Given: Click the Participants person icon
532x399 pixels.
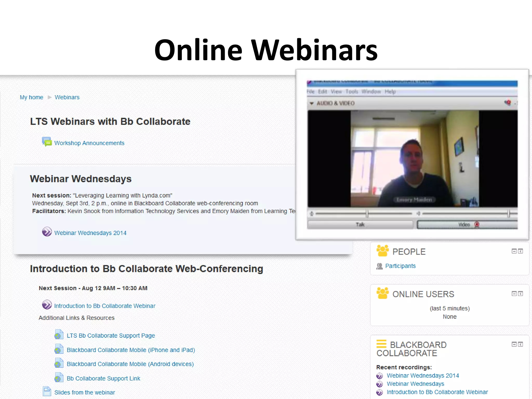Looking at the screenshot, I should coord(380,266).
